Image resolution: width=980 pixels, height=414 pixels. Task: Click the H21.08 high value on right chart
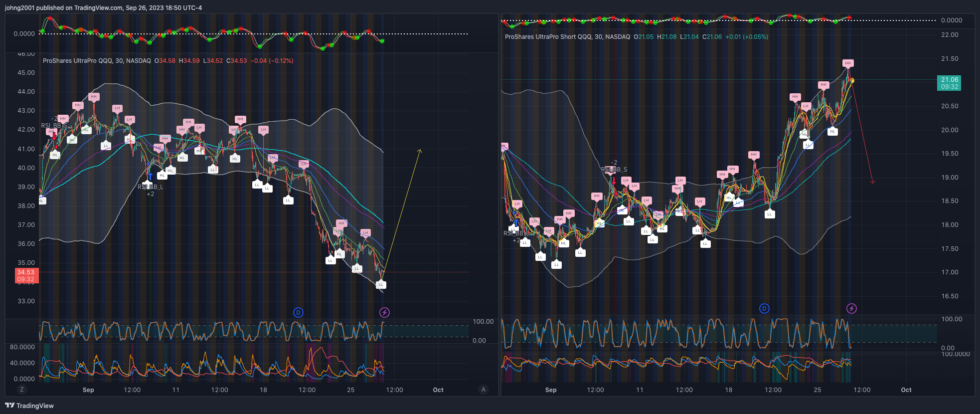667,37
